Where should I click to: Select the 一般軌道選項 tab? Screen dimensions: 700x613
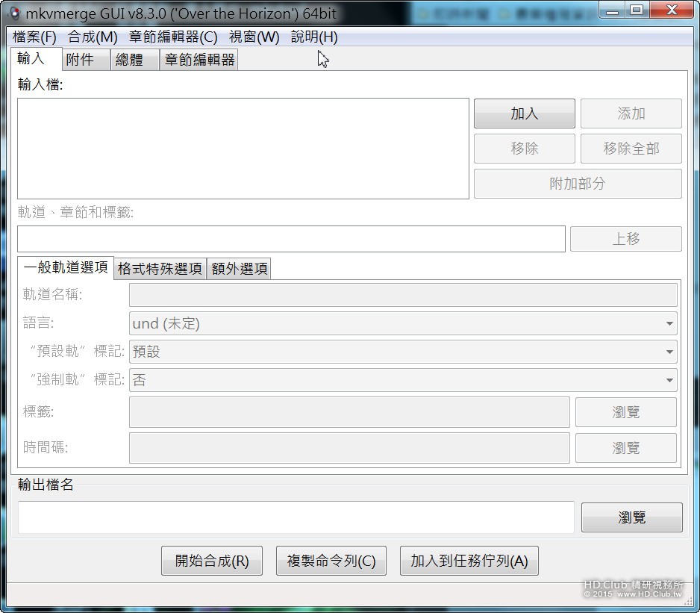pos(66,267)
